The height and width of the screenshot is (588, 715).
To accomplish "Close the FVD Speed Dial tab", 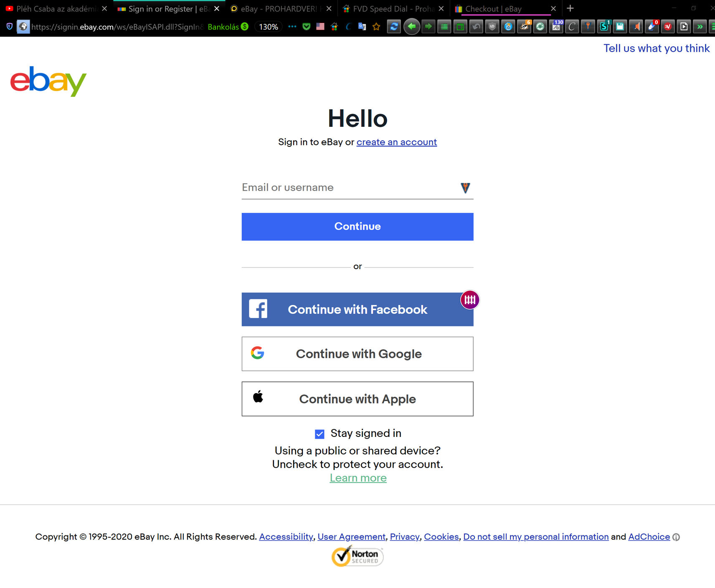I will pos(441,9).
